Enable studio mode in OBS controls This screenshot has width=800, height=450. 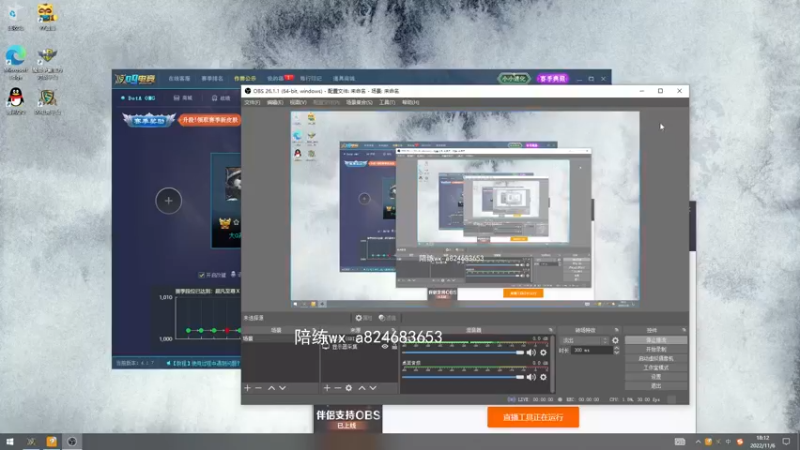[x=656, y=368]
